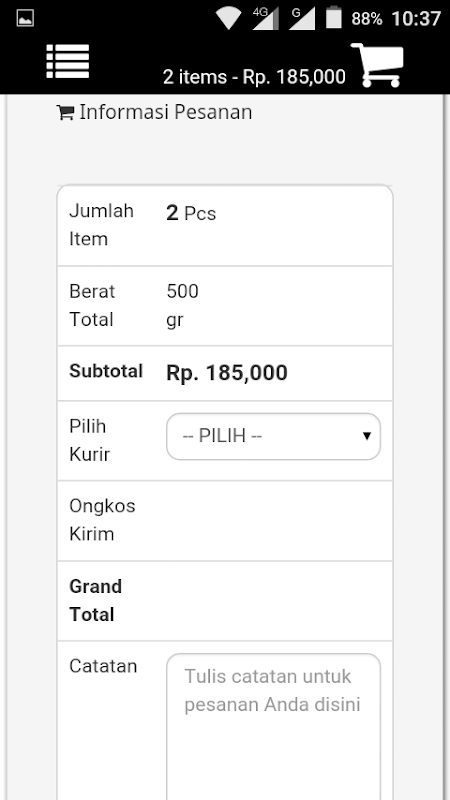The image size is (450, 800).
Task: Tap the picture notification icon in status bar
Action: tap(25, 18)
